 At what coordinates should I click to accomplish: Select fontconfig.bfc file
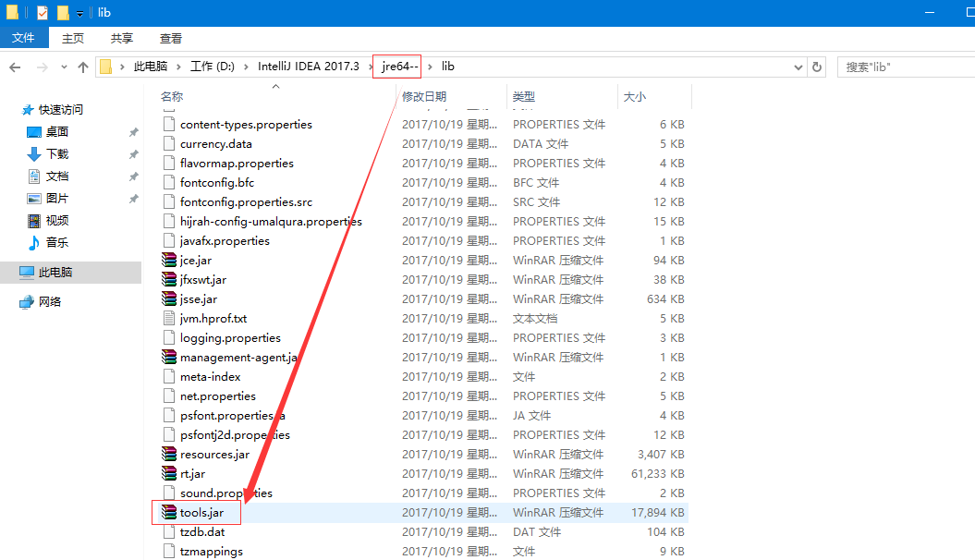pyautogui.click(x=217, y=183)
